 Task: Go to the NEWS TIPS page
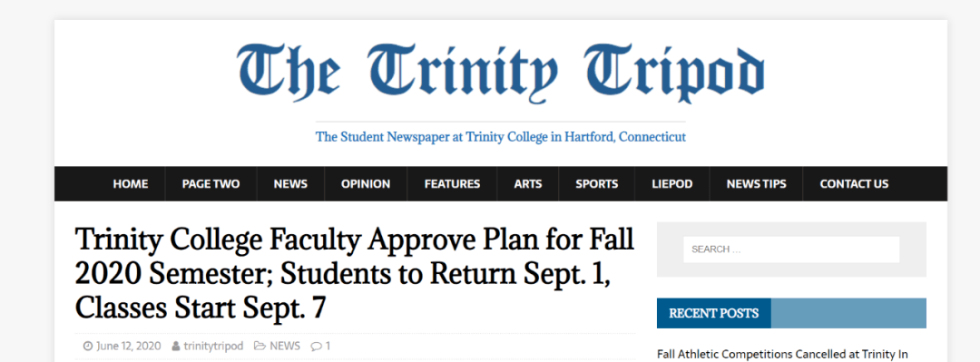756,184
